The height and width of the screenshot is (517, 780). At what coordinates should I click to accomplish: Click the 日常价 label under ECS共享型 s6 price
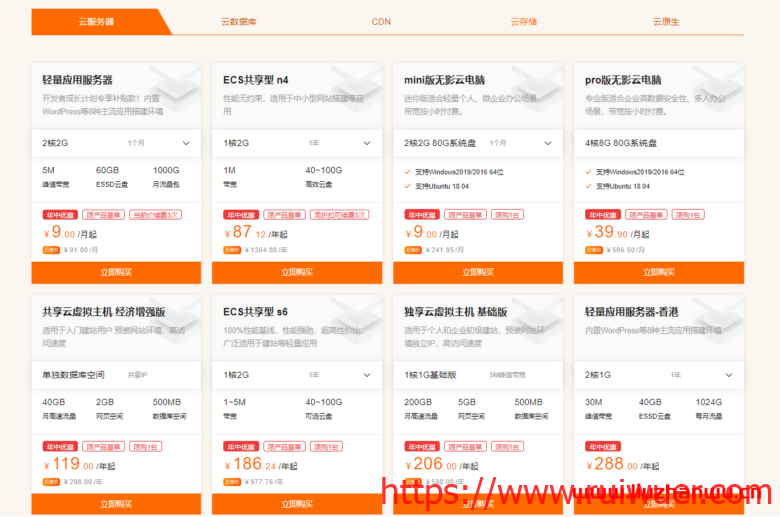coord(231,481)
